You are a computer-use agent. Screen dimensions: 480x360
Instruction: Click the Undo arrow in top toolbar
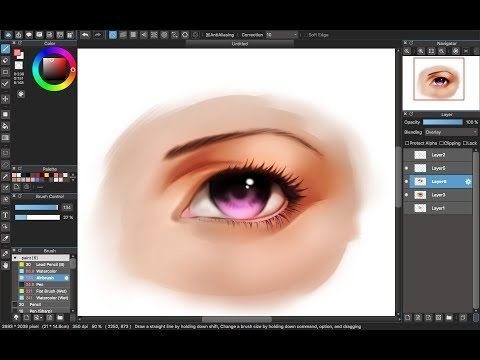tap(86, 35)
